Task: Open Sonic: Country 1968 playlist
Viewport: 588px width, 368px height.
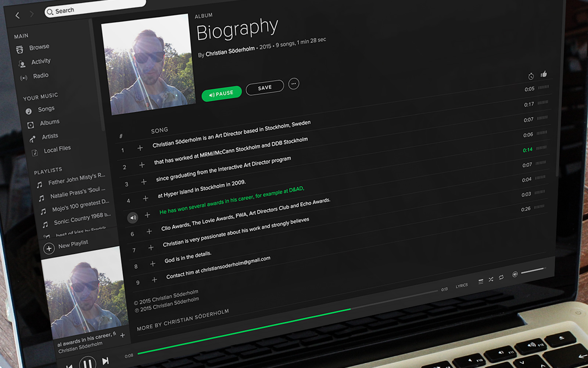Action: (x=82, y=218)
